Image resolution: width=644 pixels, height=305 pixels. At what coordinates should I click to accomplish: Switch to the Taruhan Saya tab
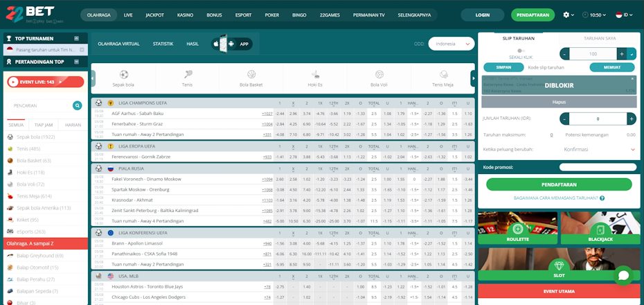(600, 38)
